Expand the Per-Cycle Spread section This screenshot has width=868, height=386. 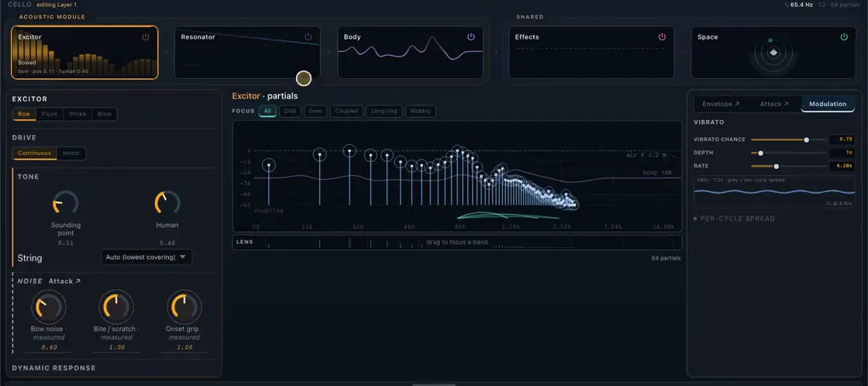point(734,219)
